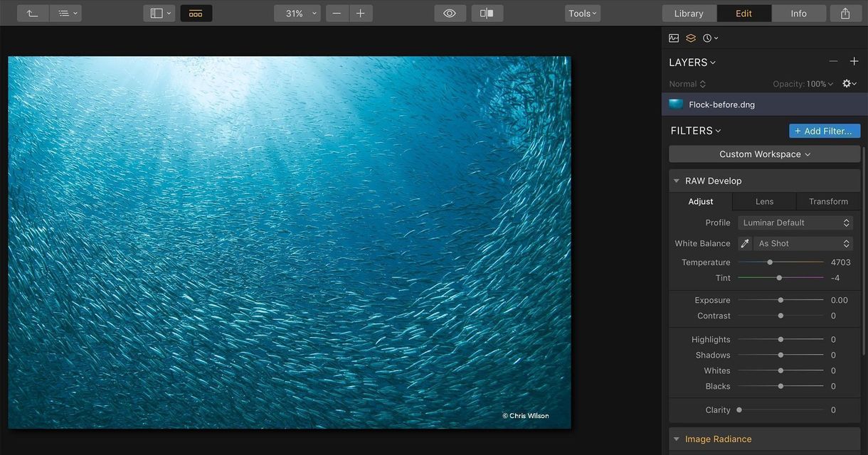Show the histogram panel icon
The width and height of the screenshot is (868, 455).
(674, 38)
